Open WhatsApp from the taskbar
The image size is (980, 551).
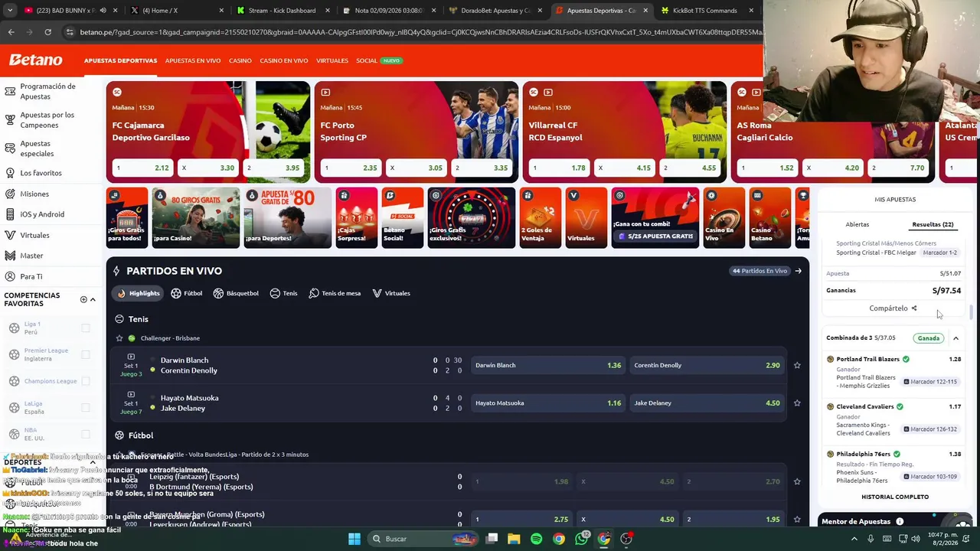coord(581,539)
